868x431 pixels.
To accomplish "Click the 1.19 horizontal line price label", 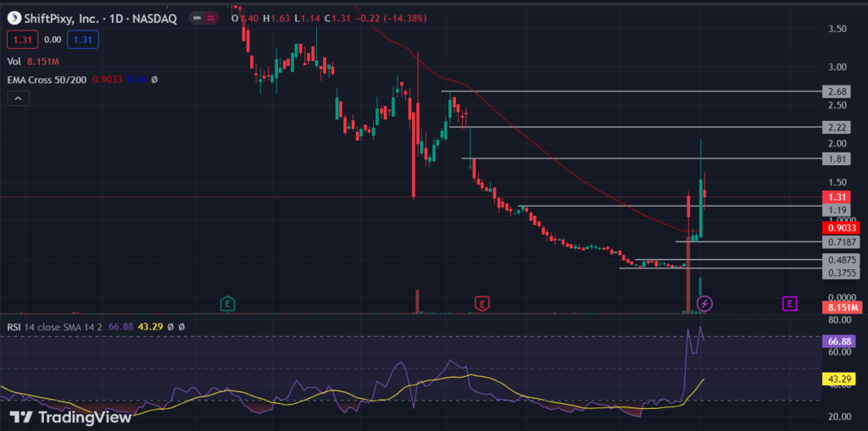I will 835,210.
